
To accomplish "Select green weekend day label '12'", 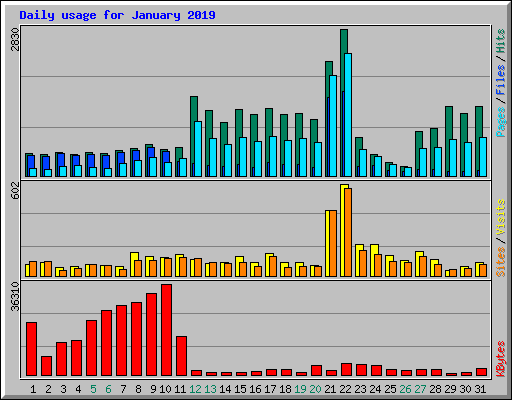I will [196, 389].
